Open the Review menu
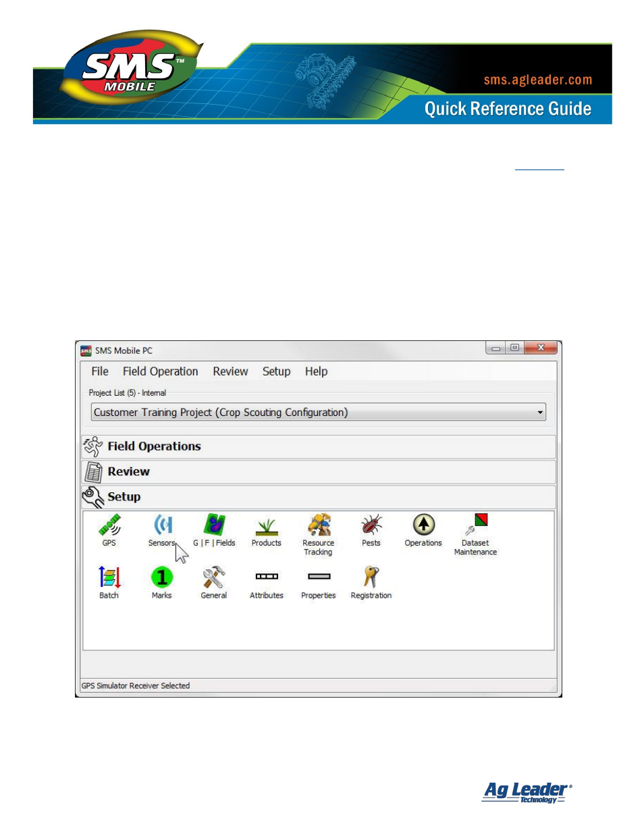This screenshot has width=644, height=834. 230,371
